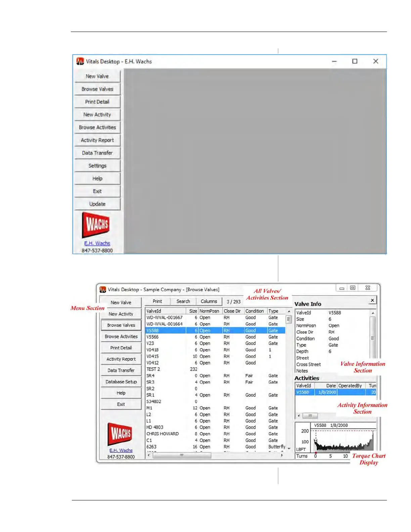Click valve list scroll down arrow

point(289,448)
